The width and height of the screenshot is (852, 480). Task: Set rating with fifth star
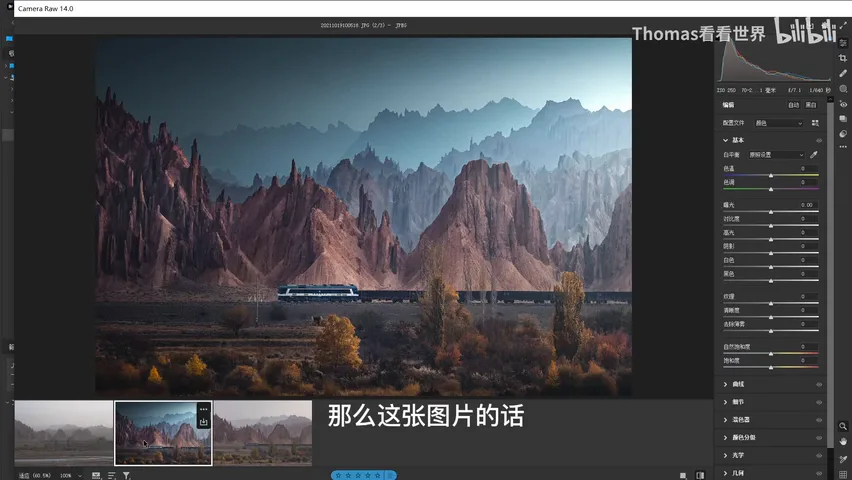(378, 476)
